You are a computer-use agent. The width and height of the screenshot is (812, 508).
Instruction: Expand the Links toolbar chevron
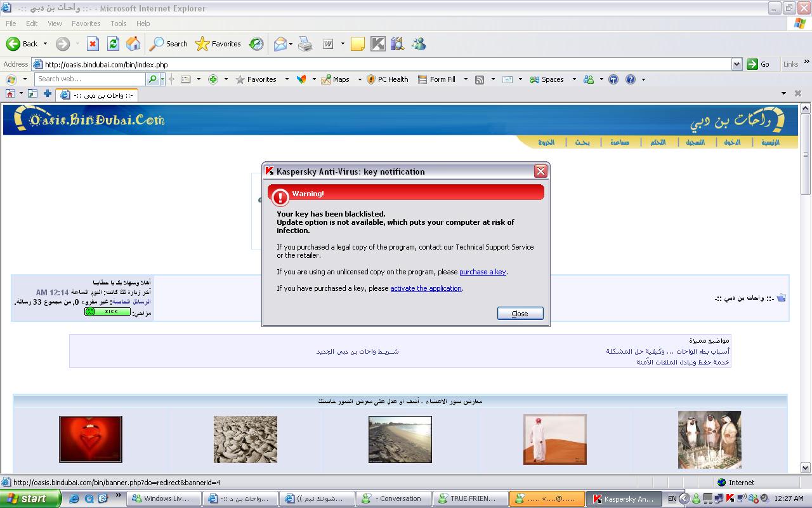(x=807, y=62)
